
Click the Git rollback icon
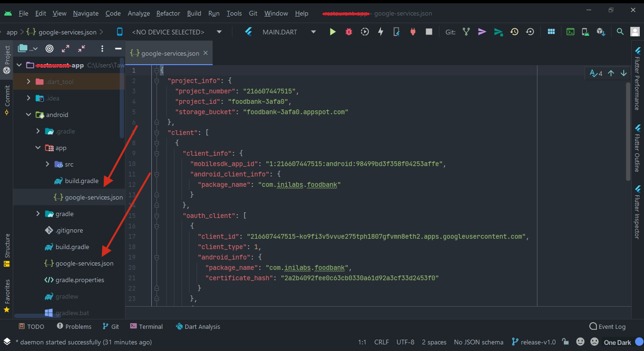coord(530,32)
